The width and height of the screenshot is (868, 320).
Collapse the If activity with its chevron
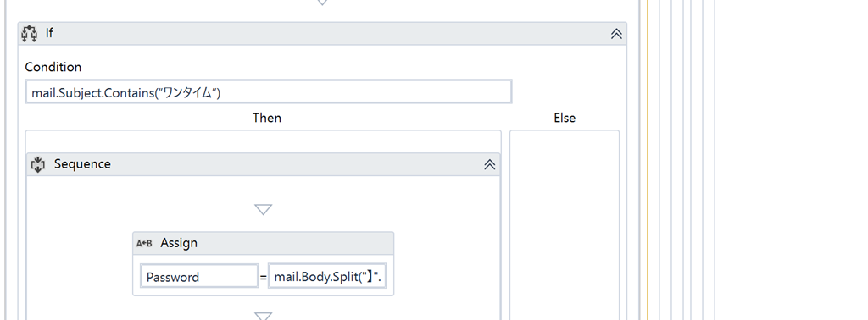(x=616, y=34)
